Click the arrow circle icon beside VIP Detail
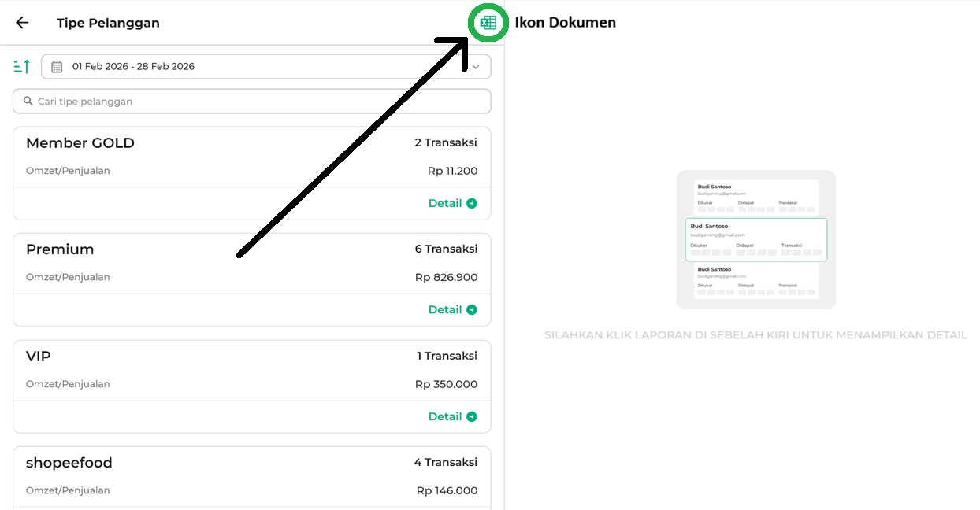Image resolution: width=980 pixels, height=510 pixels. pos(472,417)
